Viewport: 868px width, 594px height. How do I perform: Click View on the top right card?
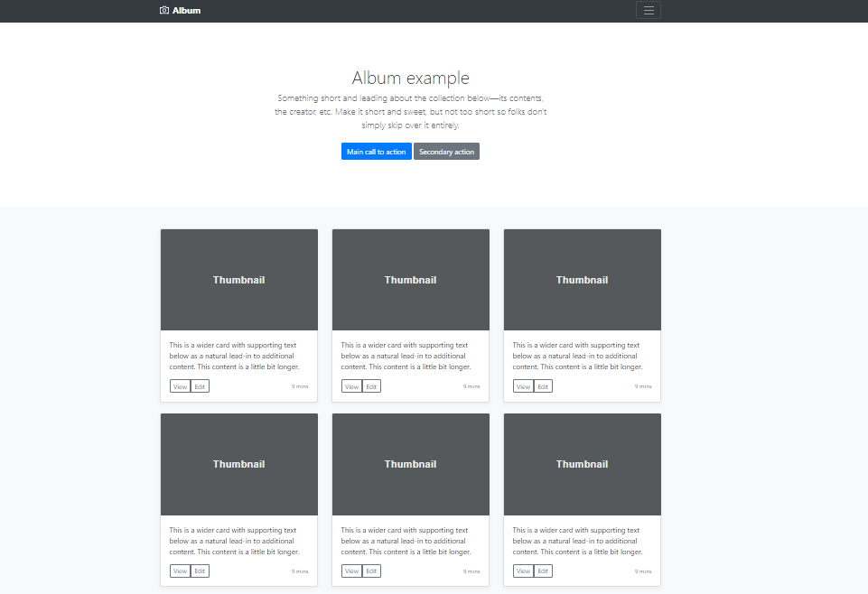(523, 385)
